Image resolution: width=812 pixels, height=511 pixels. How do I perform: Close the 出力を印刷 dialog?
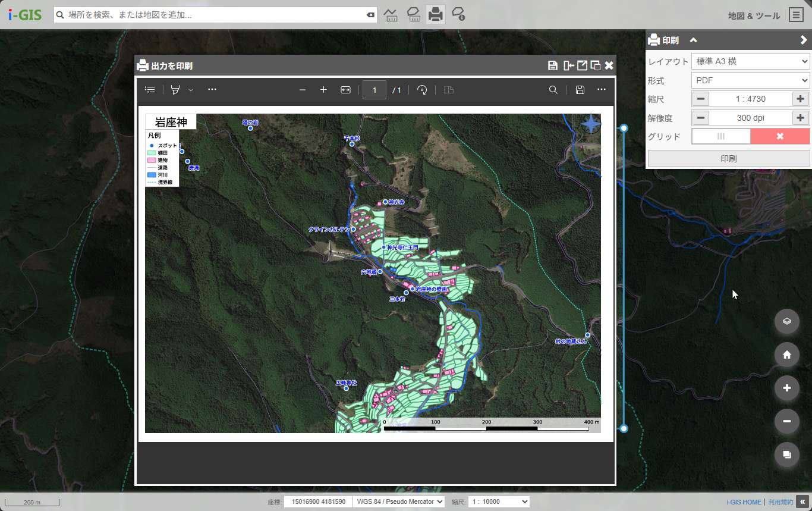609,65
